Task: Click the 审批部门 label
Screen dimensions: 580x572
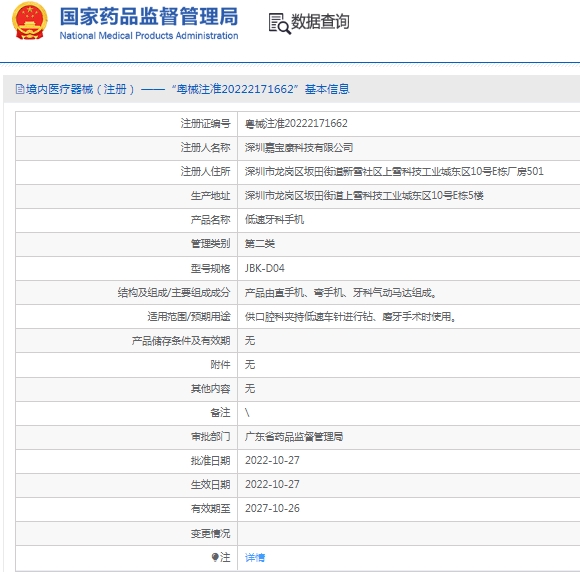Action: 210,437
